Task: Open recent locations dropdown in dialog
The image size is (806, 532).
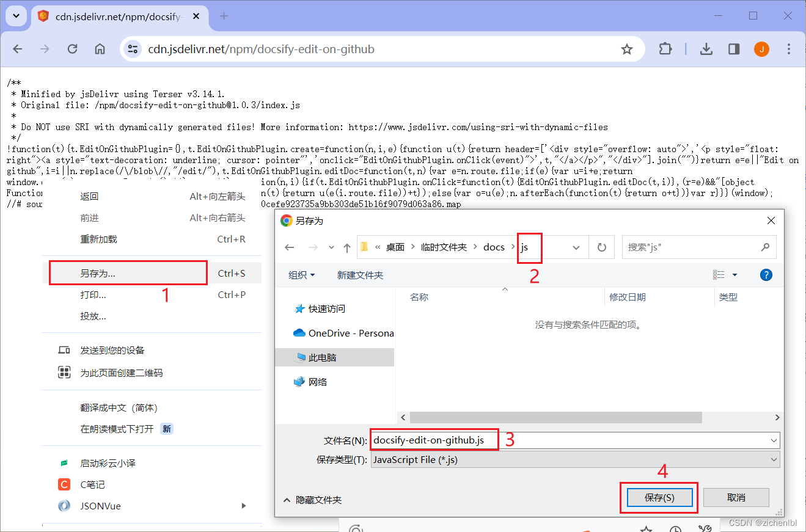Action: click(331, 247)
